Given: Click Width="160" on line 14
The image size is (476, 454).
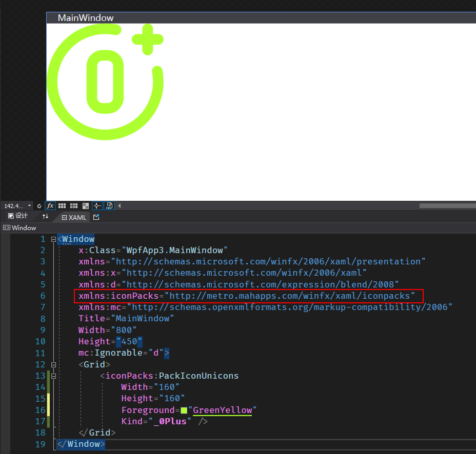Looking at the screenshot, I should click(x=150, y=387).
